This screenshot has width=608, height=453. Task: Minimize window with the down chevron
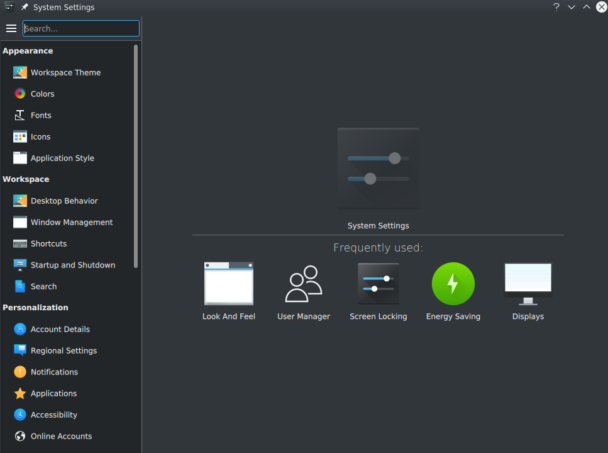point(571,7)
